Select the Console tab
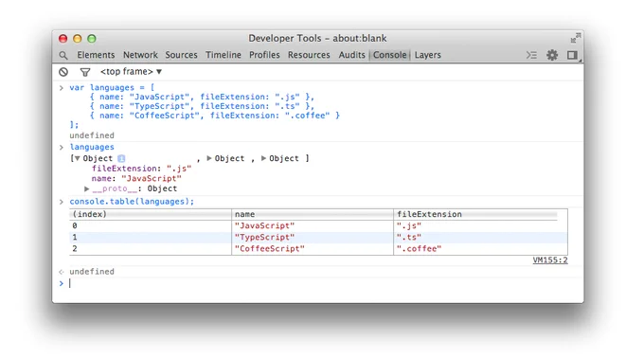Screen dimensions: 644x358 pyautogui.click(x=390, y=55)
